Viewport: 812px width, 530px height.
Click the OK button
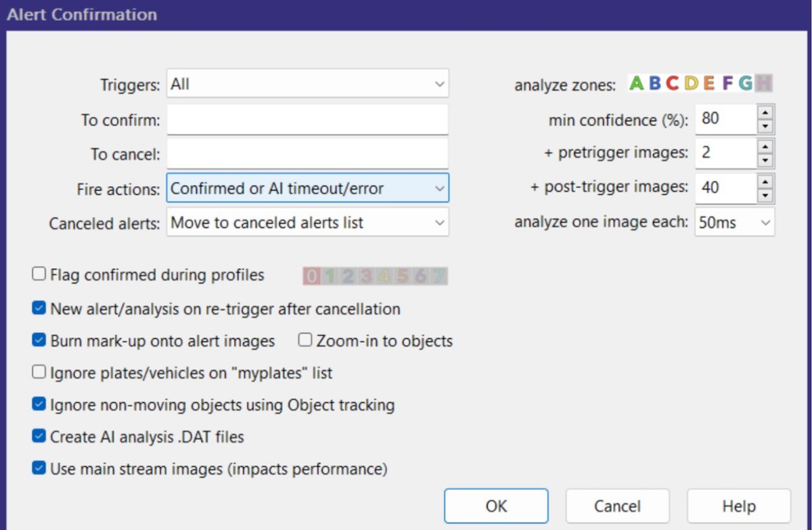coord(496,506)
